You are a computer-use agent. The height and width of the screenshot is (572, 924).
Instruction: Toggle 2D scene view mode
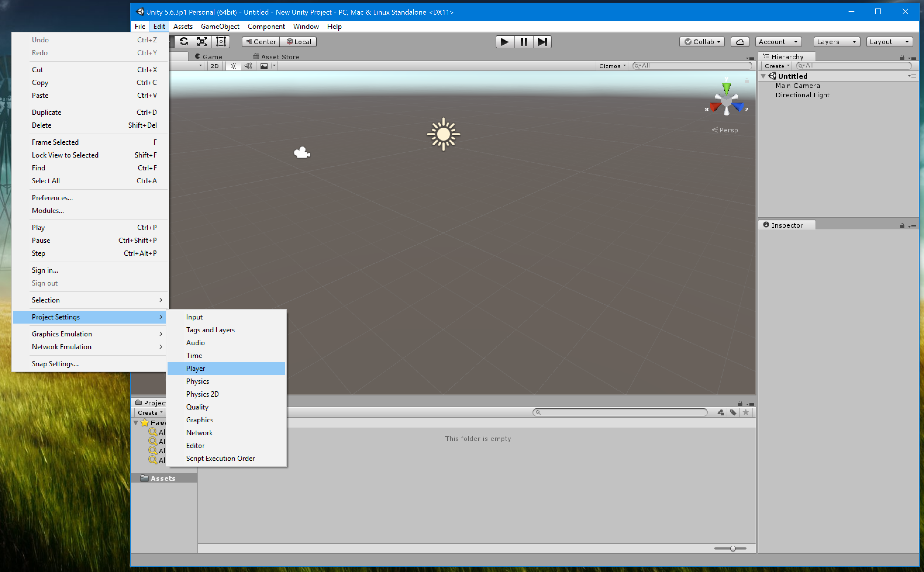[215, 66]
